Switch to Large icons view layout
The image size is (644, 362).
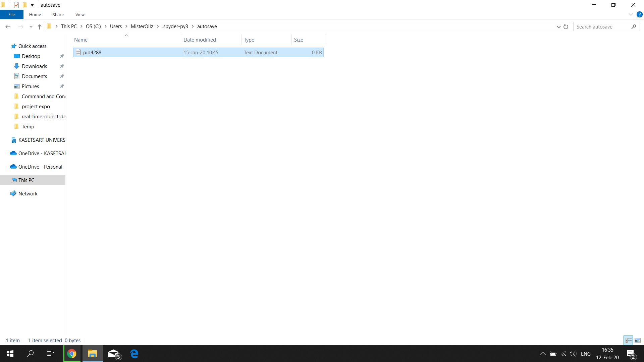(x=638, y=340)
